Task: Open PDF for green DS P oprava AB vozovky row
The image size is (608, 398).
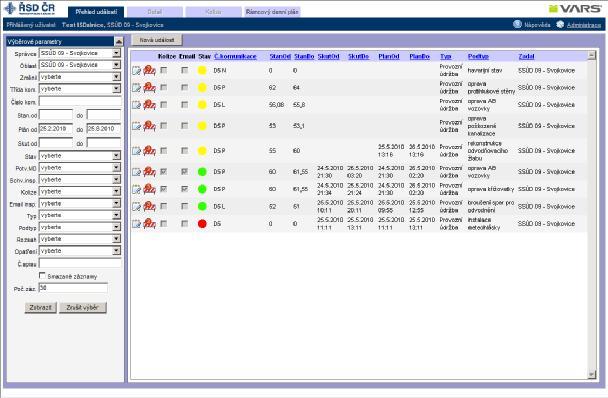Action: click(150, 171)
